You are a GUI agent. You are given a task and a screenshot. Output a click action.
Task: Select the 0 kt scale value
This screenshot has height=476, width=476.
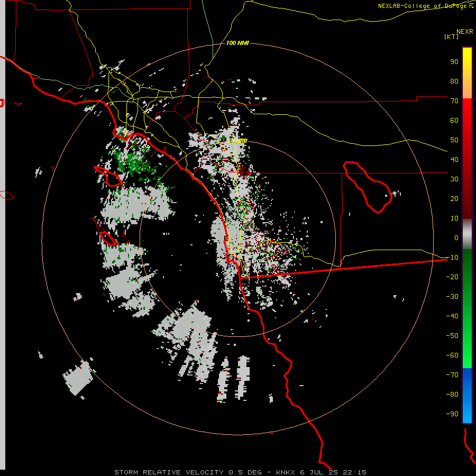[x=456, y=238]
